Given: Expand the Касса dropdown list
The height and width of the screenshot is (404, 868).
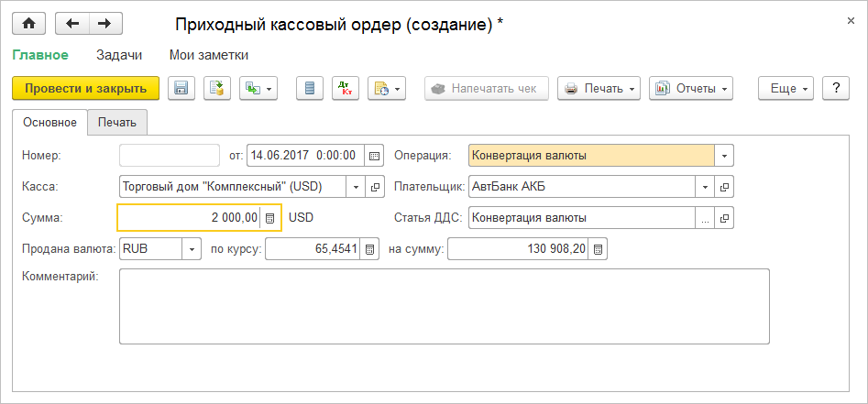Looking at the screenshot, I should pos(356,187).
